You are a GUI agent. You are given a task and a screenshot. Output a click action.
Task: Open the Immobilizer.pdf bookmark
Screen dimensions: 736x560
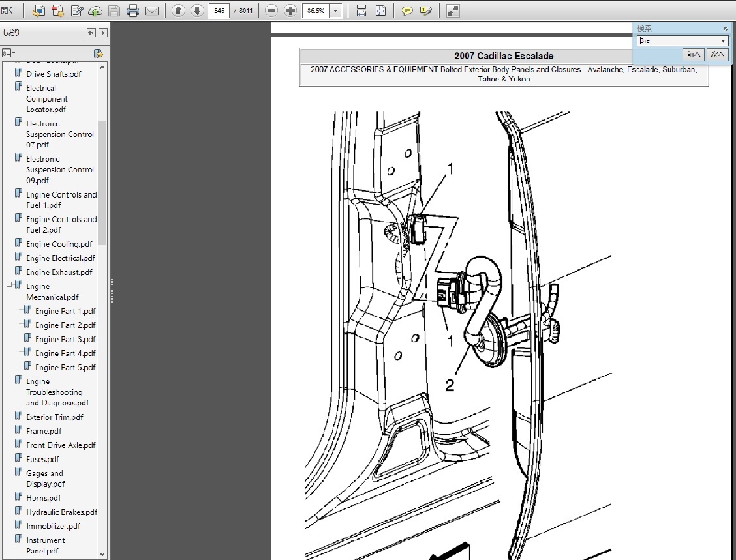pos(53,526)
